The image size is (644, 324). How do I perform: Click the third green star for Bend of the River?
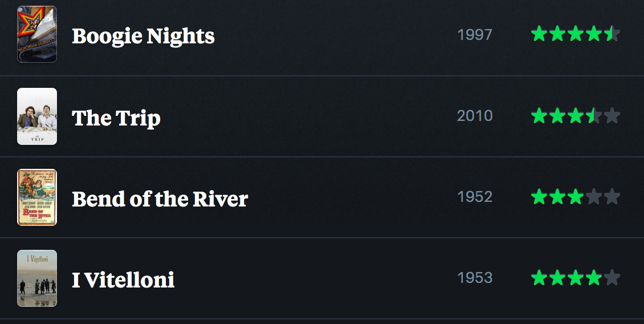[576, 197]
